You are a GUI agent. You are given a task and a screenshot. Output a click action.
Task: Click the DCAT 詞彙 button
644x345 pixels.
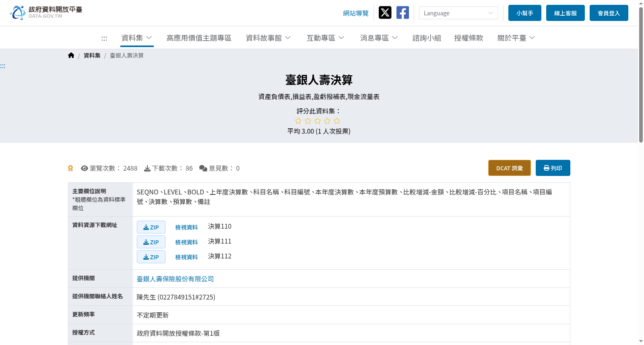tap(510, 168)
